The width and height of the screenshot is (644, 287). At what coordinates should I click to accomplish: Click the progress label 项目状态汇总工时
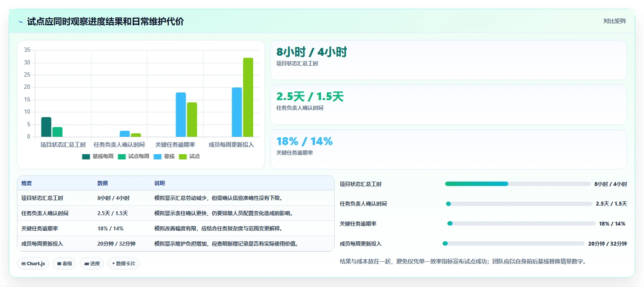361,184
